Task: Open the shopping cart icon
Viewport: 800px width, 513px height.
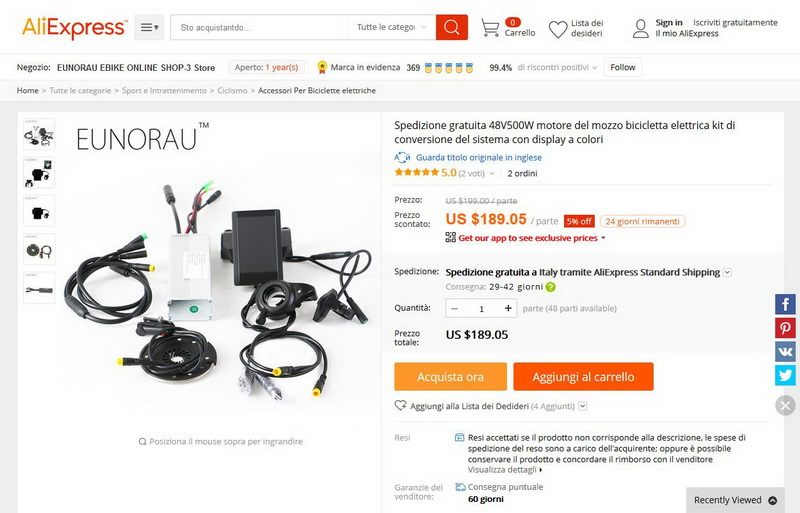Action: click(490, 27)
